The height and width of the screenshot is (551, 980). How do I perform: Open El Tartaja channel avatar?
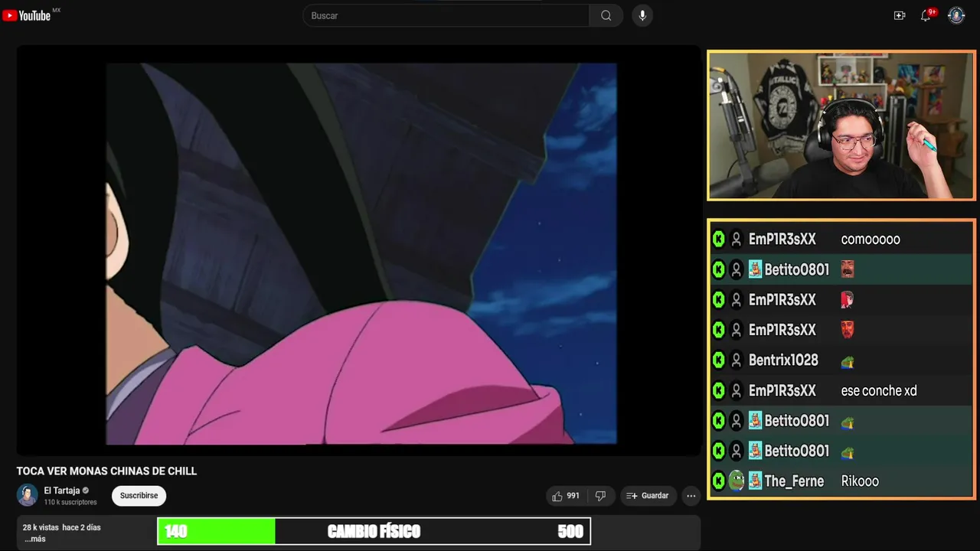click(x=28, y=495)
